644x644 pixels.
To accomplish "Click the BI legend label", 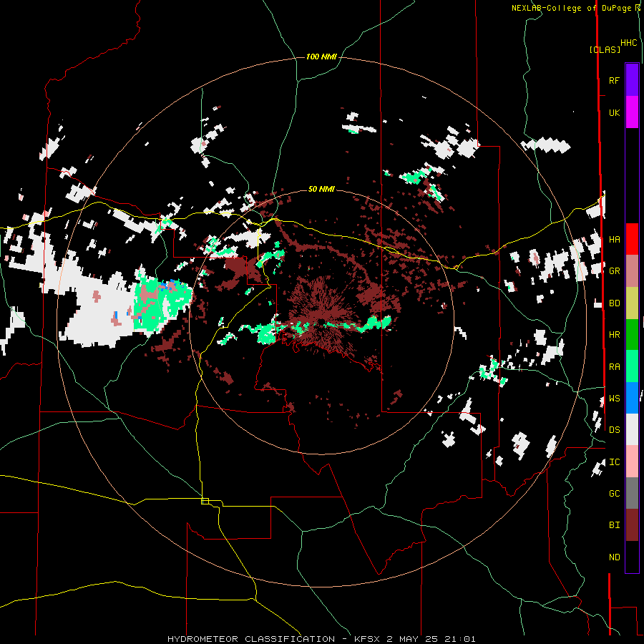I will (x=614, y=525).
